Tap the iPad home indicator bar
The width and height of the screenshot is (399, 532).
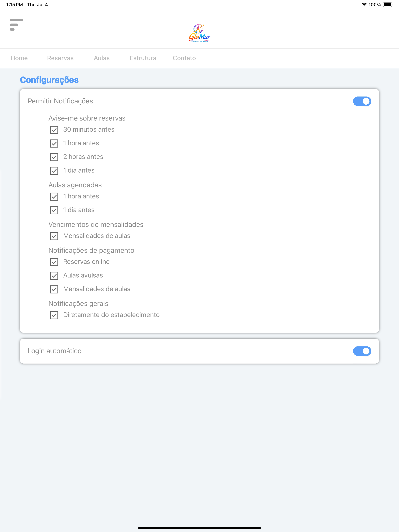(x=199, y=528)
